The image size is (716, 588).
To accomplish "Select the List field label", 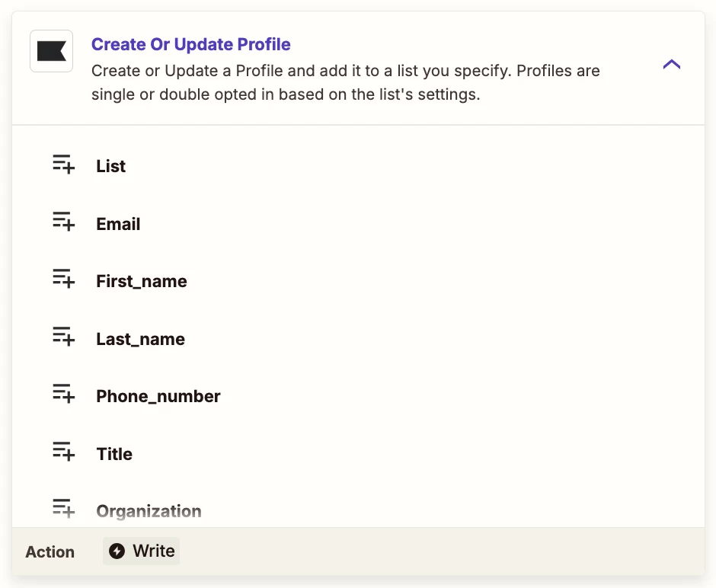I will pyautogui.click(x=111, y=166).
